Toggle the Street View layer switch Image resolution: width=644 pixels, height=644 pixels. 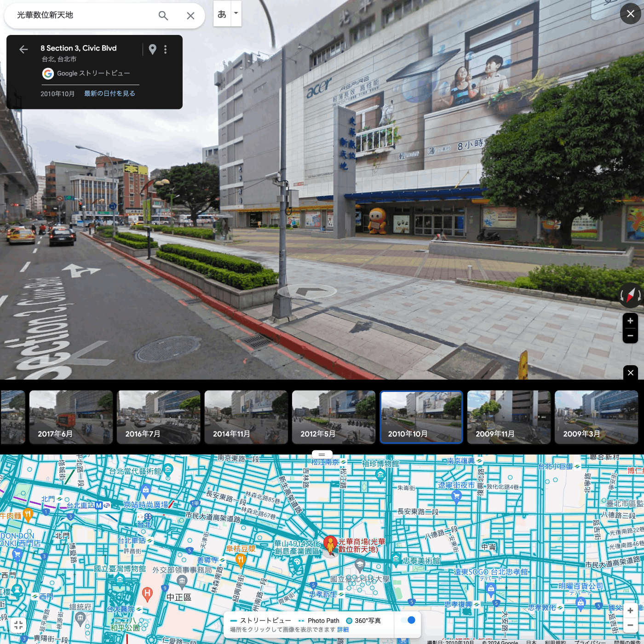(408, 620)
